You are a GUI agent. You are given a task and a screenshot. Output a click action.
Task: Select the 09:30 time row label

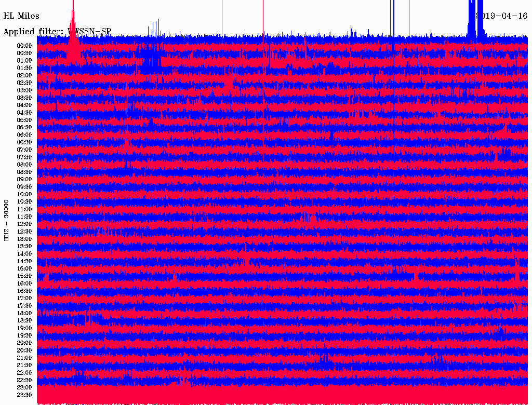[24, 187]
